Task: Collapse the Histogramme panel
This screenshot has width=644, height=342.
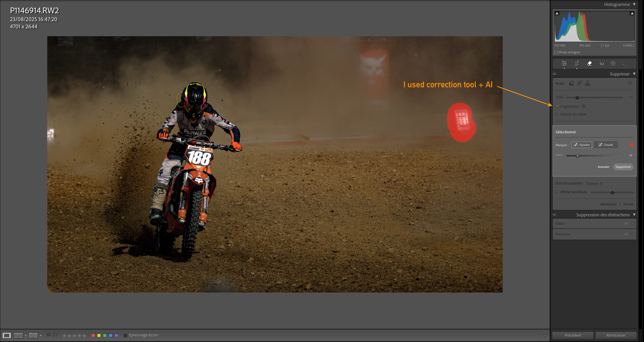Action: tap(634, 5)
